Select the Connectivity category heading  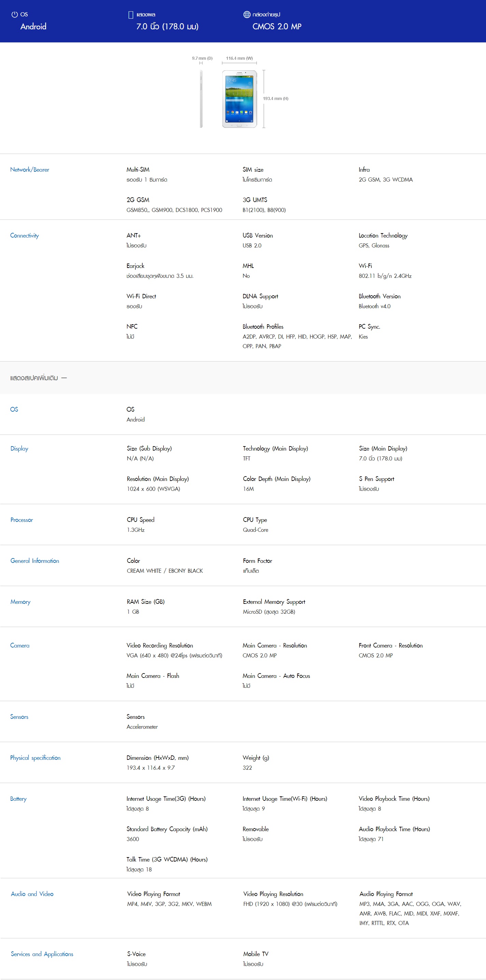(x=24, y=236)
